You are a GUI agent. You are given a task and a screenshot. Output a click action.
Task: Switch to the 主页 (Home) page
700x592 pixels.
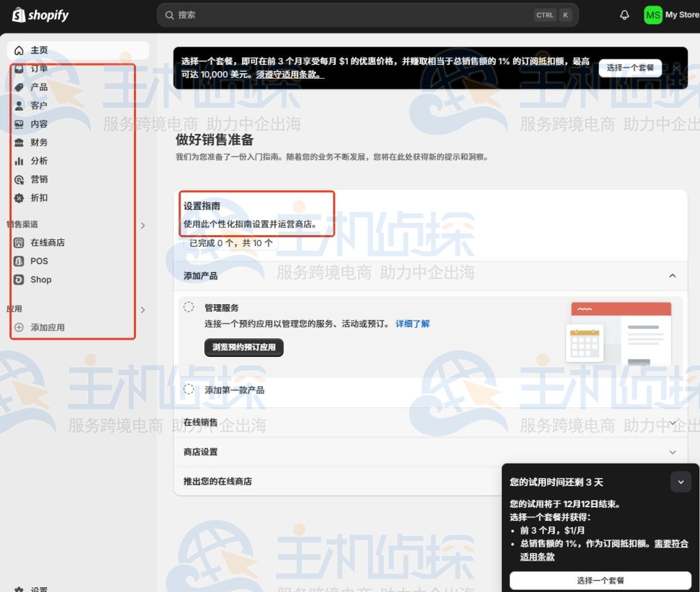[38, 50]
